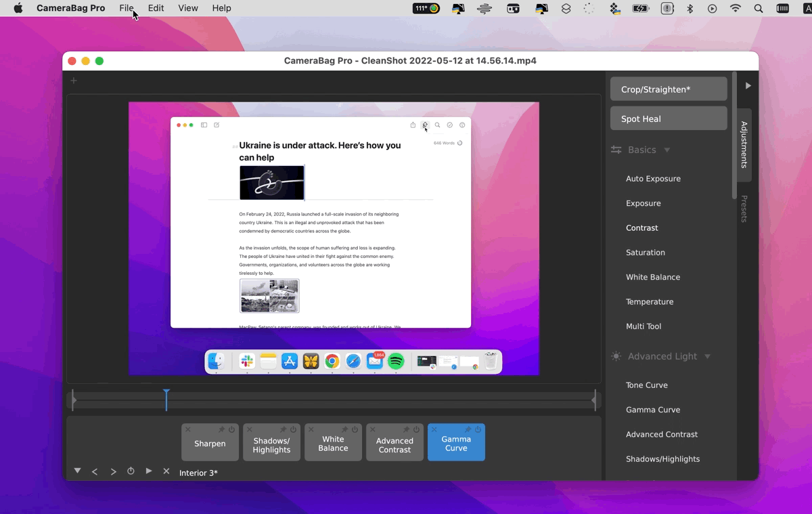This screenshot has height=514, width=812.
Task: Click the blue playhead on the timeline
Action: [166, 400]
